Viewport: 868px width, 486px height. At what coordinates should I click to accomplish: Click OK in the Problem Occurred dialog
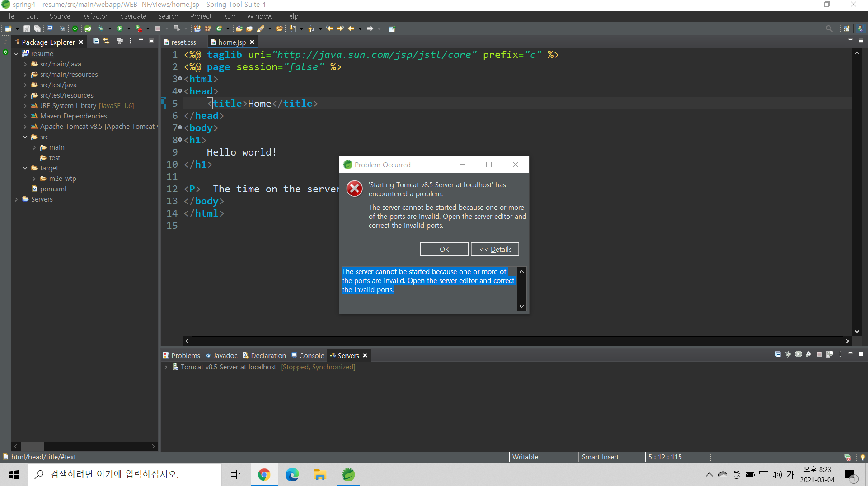[x=444, y=249]
